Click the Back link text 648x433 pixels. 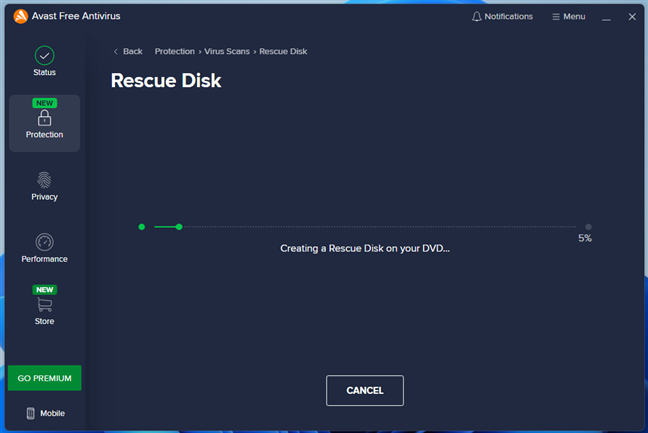(133, 51)
